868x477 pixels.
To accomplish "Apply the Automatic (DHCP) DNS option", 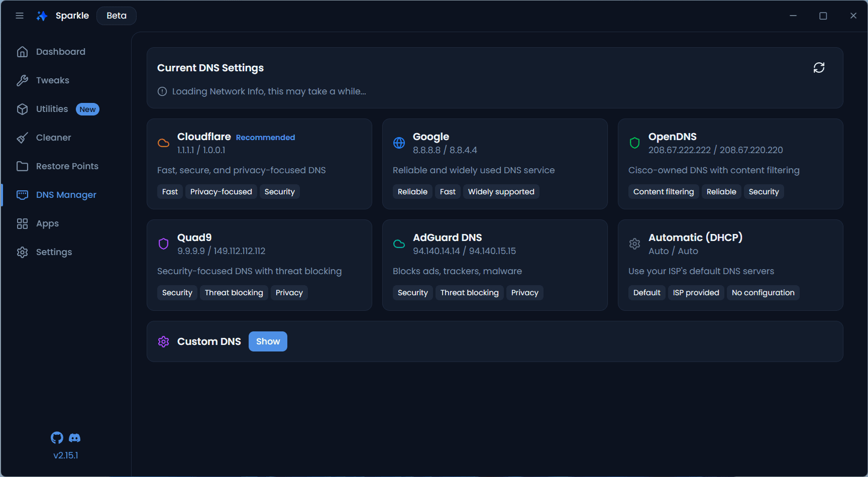I will (730, 265).
